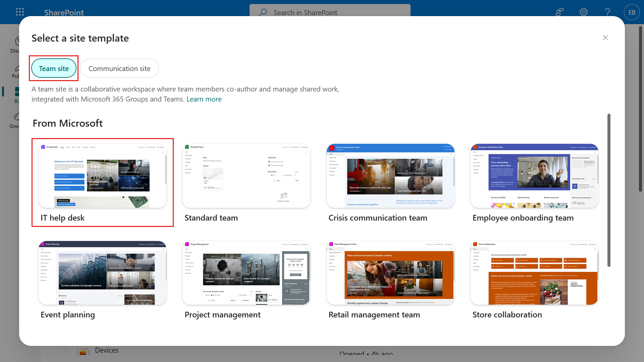644x362 pixels.
Task: Choose the Crisis communication team thumbnail
Action: click(390, 176)
